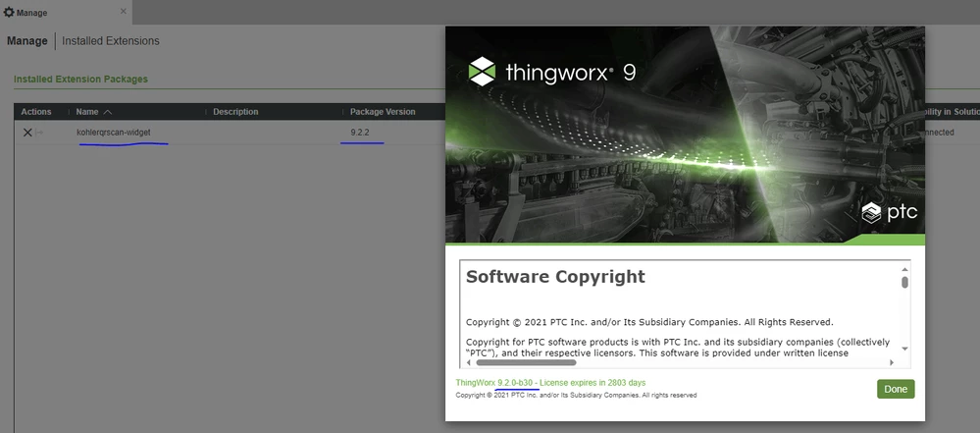The image size is (980, 433).
Task: Close the Manage tab
Action: (124, 11)
